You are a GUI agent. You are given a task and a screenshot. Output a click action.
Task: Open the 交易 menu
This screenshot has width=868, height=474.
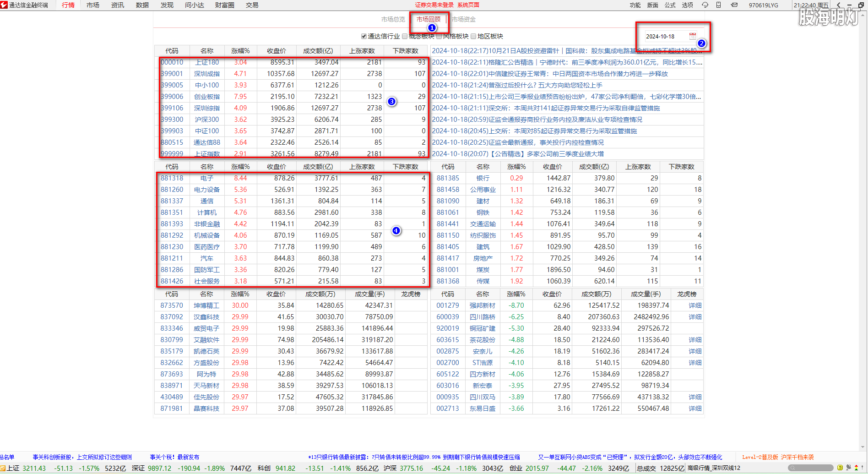tap(252, 5)
